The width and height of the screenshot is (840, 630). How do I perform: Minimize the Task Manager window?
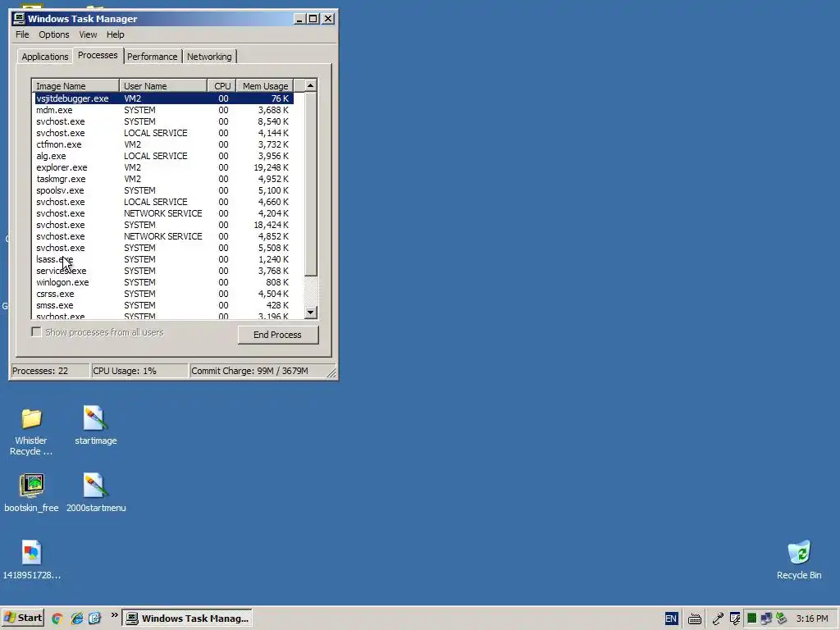[299, 19]
